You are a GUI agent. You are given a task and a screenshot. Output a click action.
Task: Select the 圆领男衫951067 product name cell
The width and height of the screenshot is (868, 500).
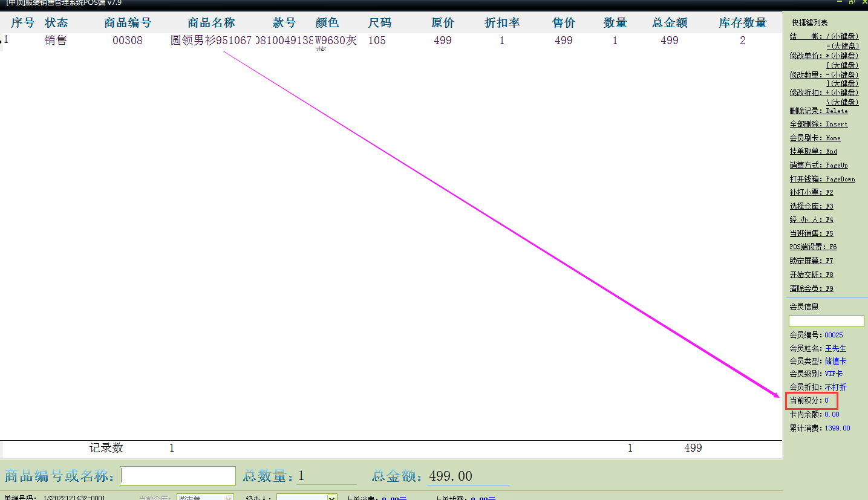[211, 41]
